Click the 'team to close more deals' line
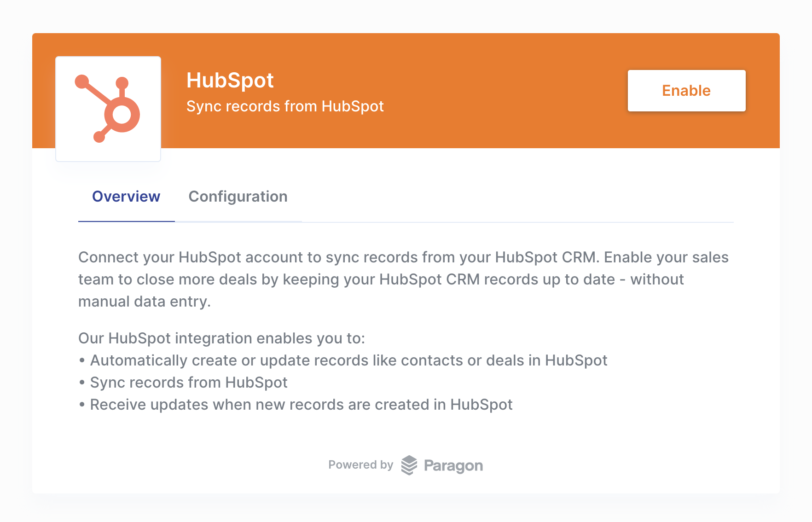Viewport: 812px width, 522px height. click(381, 279)
